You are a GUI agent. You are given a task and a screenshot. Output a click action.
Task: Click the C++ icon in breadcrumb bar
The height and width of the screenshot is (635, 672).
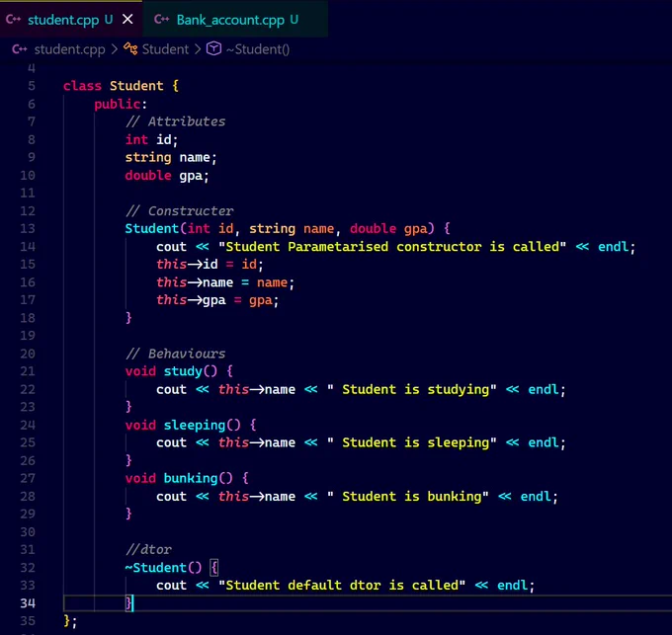(20, 49)
